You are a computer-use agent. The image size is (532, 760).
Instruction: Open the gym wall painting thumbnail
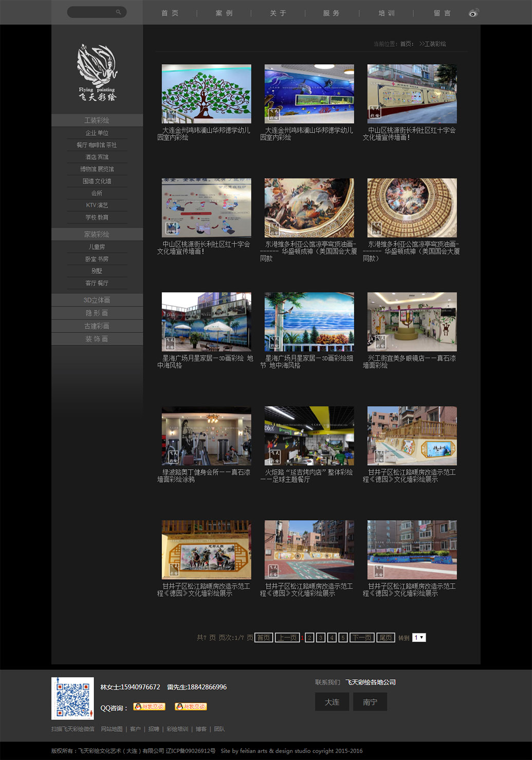206,436
